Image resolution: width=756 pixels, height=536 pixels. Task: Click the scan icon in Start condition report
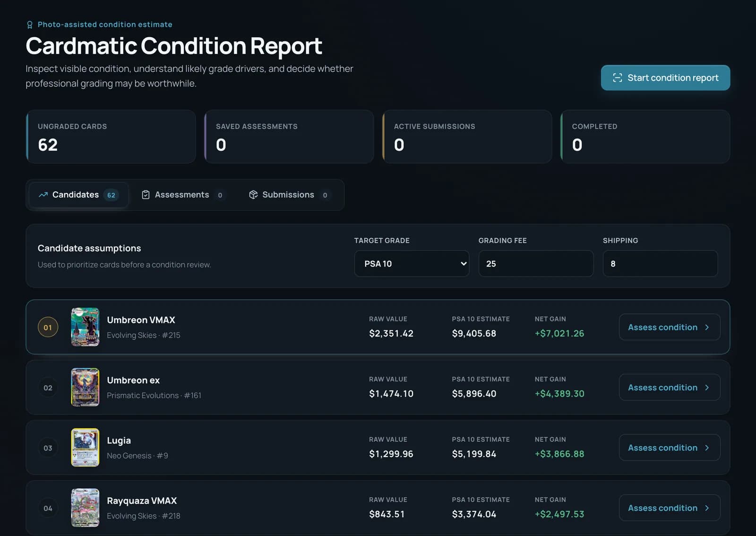[x=617, y=78]
